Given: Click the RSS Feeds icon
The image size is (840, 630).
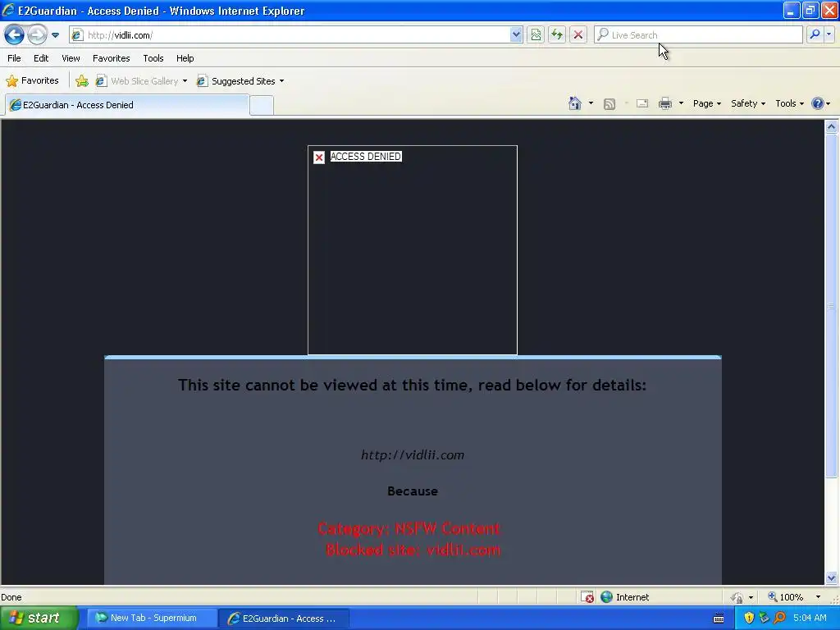Looking at the screenshot, I should click(x=609, y=104).
